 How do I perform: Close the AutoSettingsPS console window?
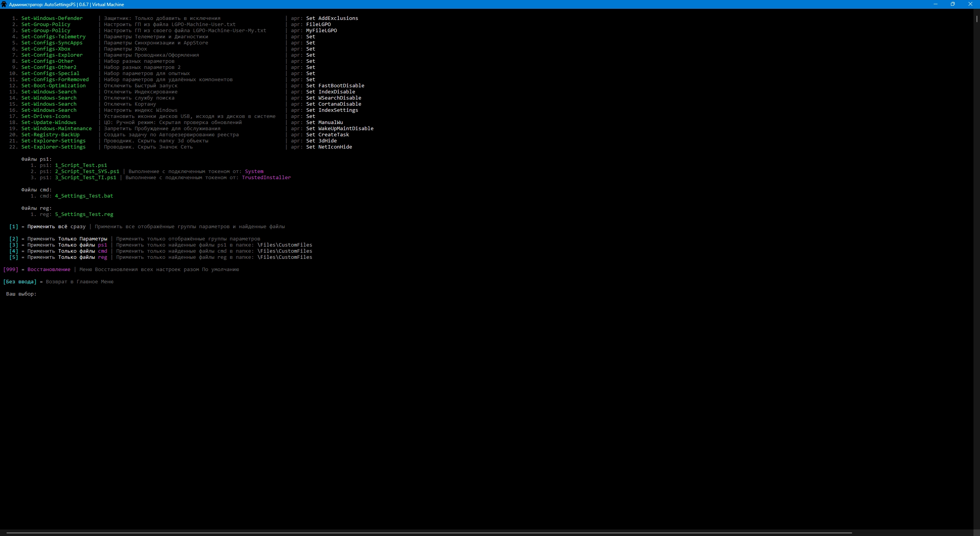[x=970, y=4]
